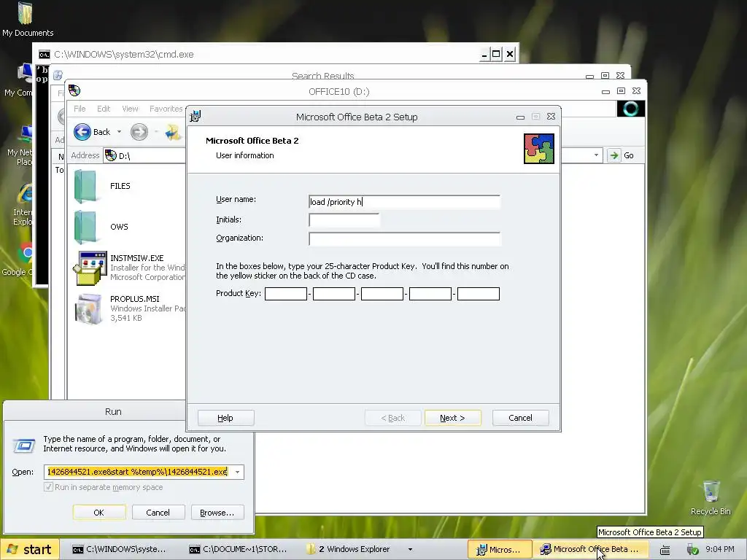Close the cmd.exe window
The image size is (747, 560).
[510, 54]
